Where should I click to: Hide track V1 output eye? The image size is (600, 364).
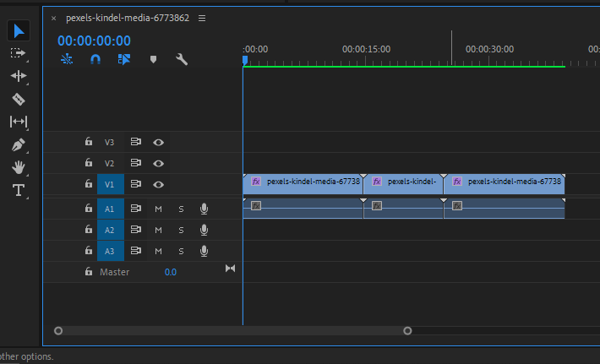pos(158,185)
